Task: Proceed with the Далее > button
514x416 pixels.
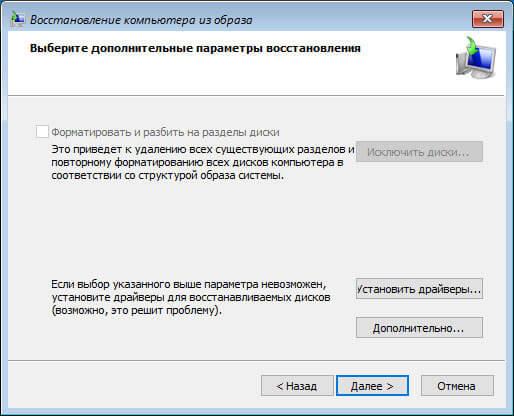Action: pyautogui.click(x=372, y=386)
